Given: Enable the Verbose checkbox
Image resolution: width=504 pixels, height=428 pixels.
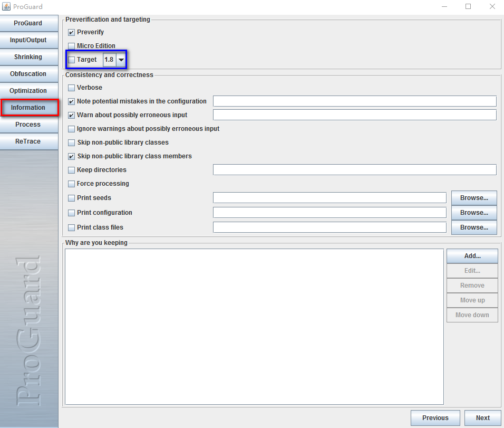Looking at the screenshot, I should coord(71,88).
